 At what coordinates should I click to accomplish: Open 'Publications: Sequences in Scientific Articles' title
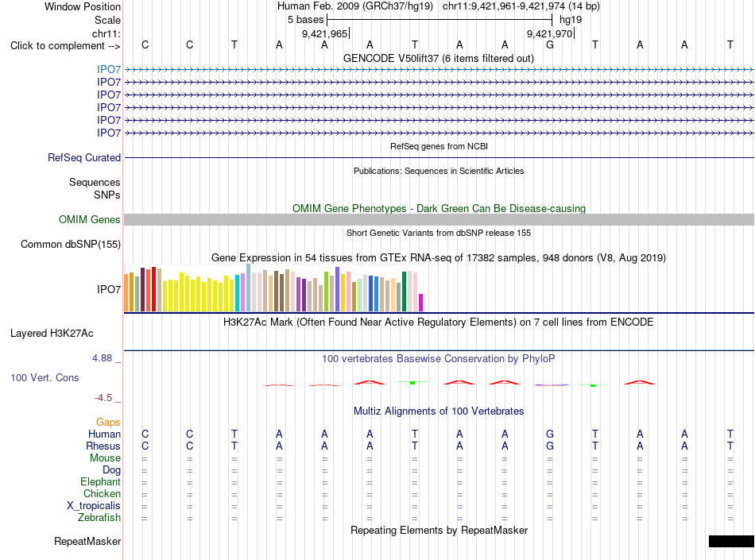(439, 171)
